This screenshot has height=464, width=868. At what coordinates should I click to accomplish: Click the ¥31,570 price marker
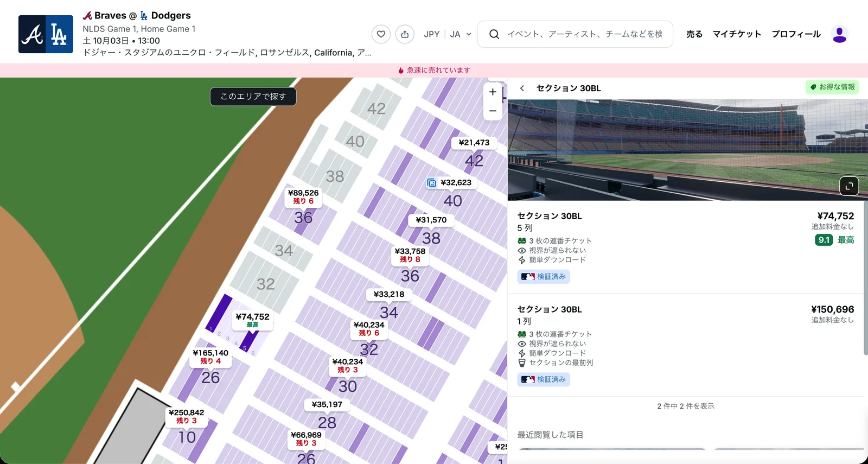point(431,220)
